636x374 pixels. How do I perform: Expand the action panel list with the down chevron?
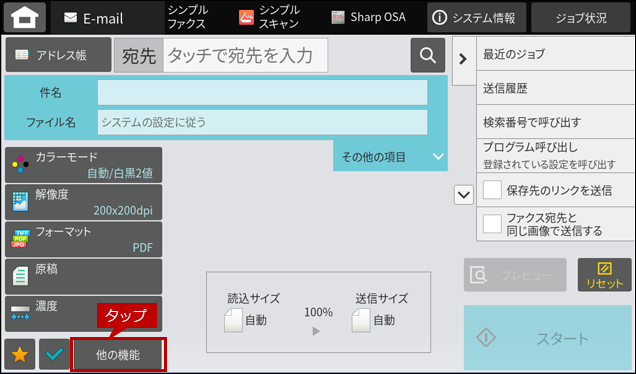[x=464, y=195]
